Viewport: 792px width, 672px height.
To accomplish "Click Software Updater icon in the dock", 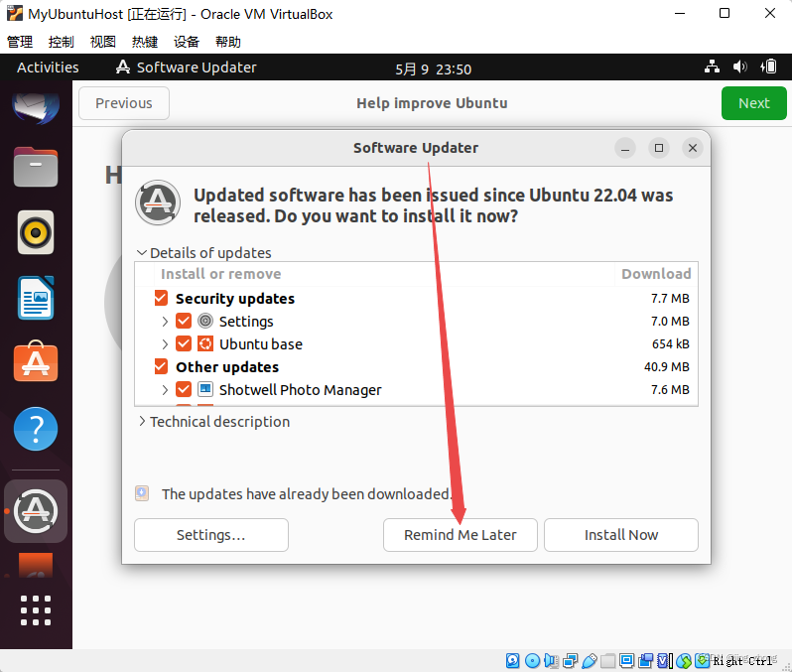I will click(36, 511).
